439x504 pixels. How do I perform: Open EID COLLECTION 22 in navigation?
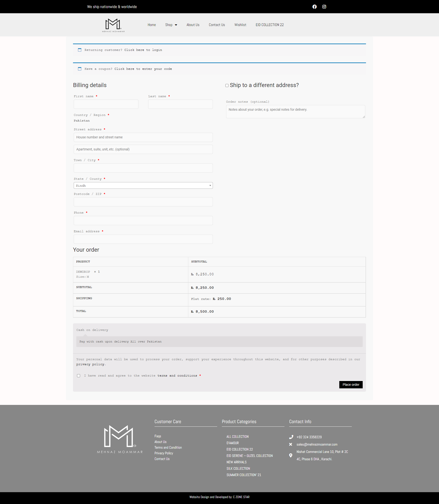tap(270, 25)
